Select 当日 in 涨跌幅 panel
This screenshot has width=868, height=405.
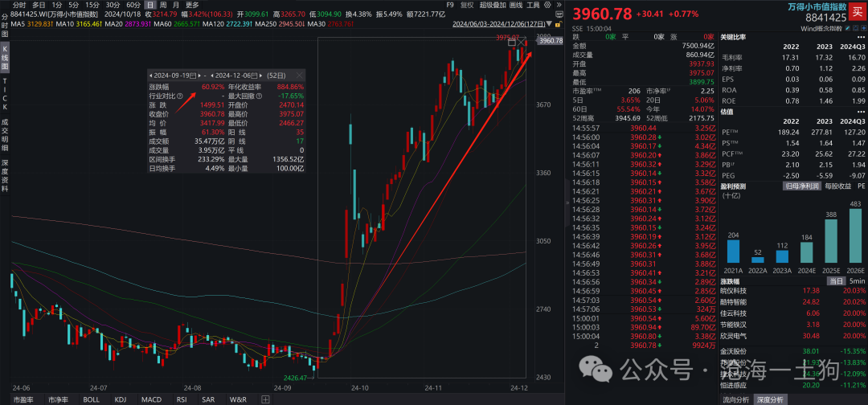click(836, 281)
